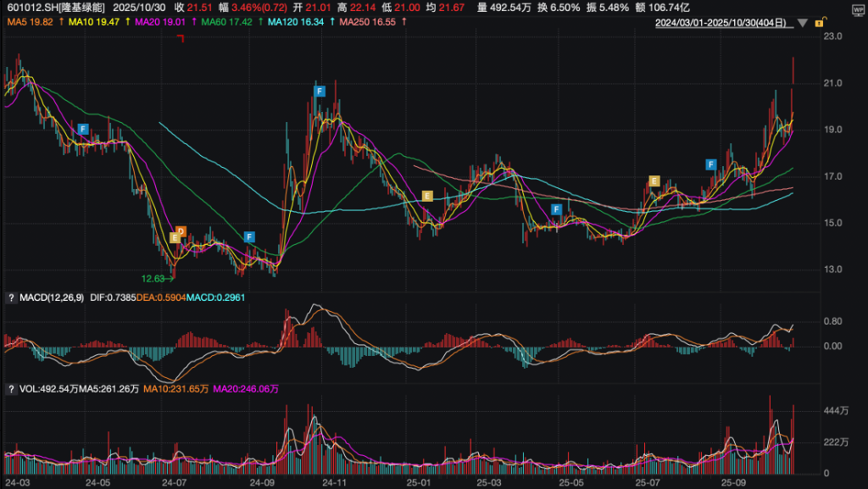Select the MA20 19.01 price legend
This screenshot has height=489, width=868.
pos(160,22)
